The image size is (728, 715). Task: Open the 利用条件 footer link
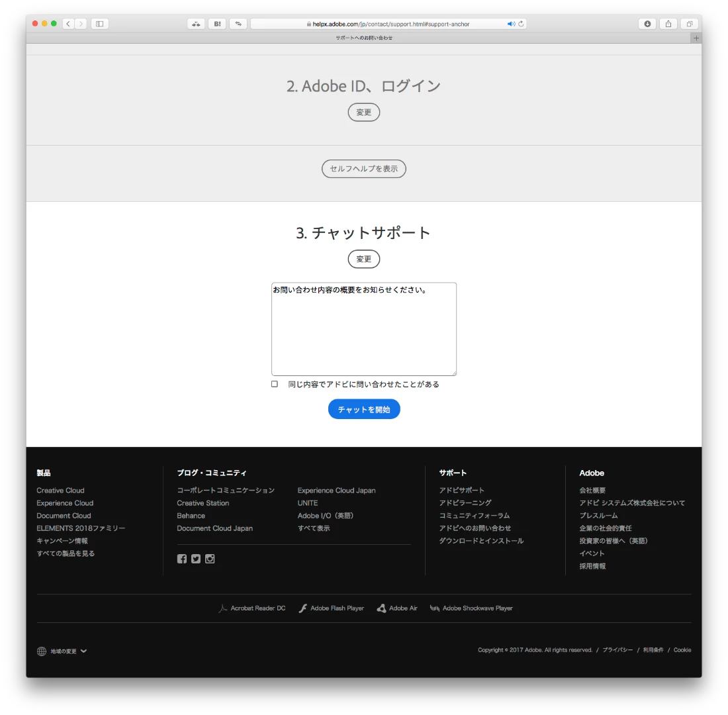point(653,650)
